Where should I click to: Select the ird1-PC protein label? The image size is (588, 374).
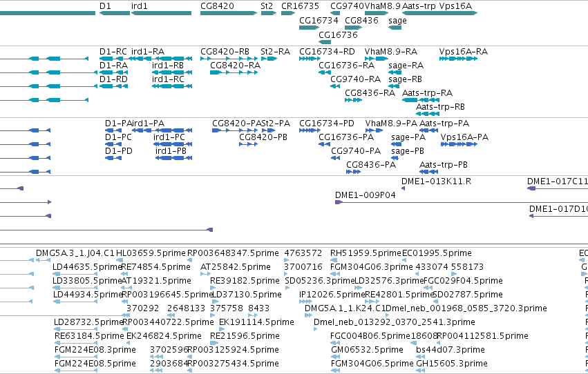click(169, 137)
